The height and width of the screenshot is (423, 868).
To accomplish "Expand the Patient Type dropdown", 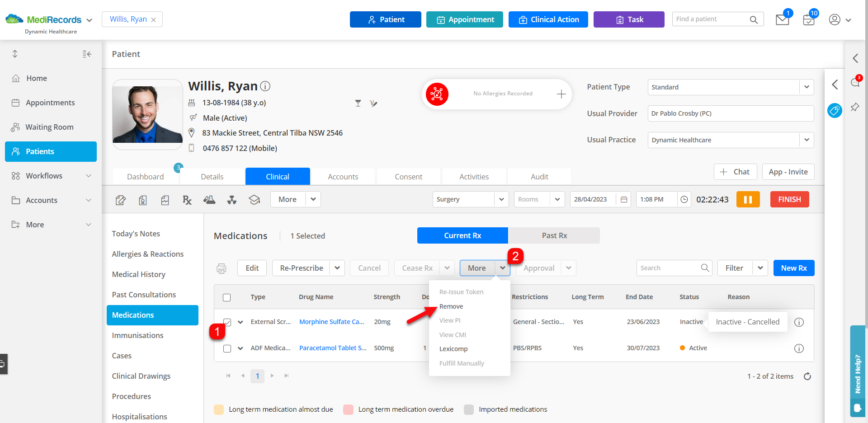I will click(807, 87).
